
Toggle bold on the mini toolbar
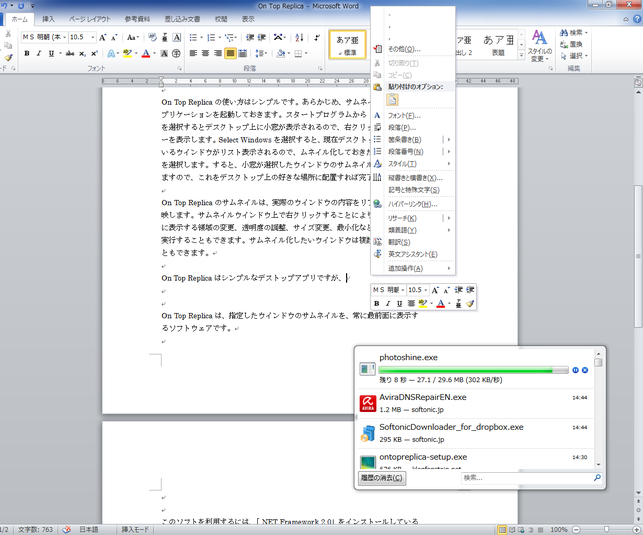(376, 303)
